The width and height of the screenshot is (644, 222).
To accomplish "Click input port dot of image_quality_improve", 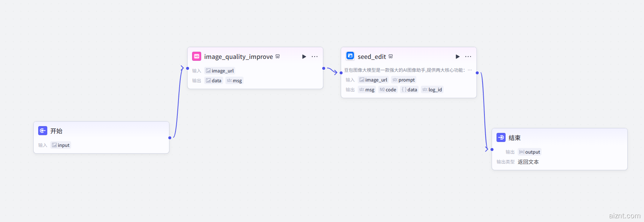I will click(x=188, y=68).
